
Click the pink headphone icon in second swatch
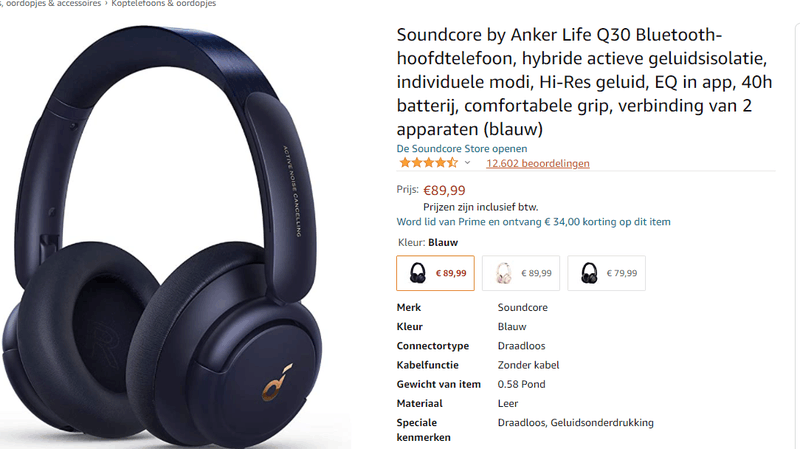(x=504, y=273)
